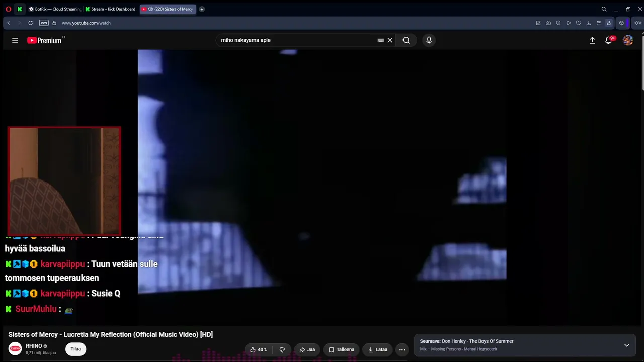Click the YouTube search box
The width and height of the screenshot is (644, 362).
298,40
